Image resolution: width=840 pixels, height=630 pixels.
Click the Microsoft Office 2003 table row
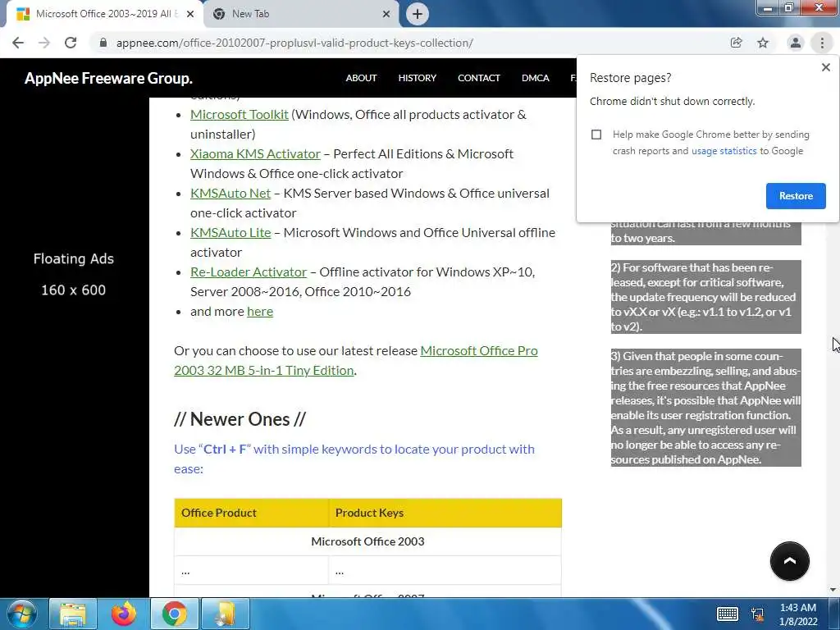367,541
